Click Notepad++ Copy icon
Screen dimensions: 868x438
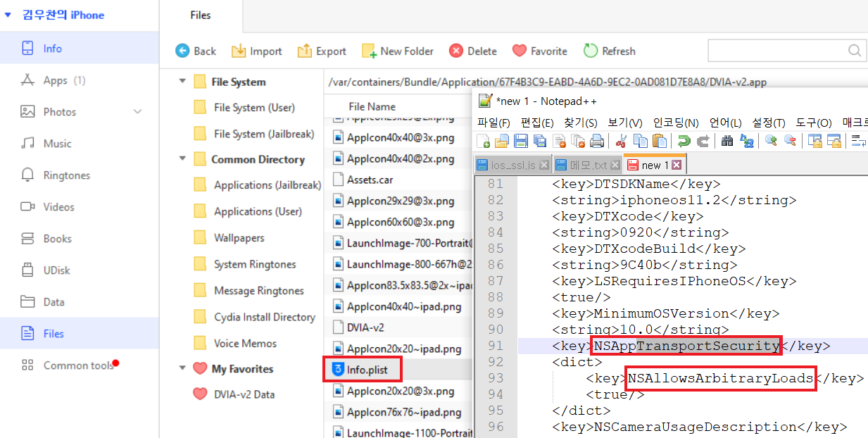(x=640, y=141)
